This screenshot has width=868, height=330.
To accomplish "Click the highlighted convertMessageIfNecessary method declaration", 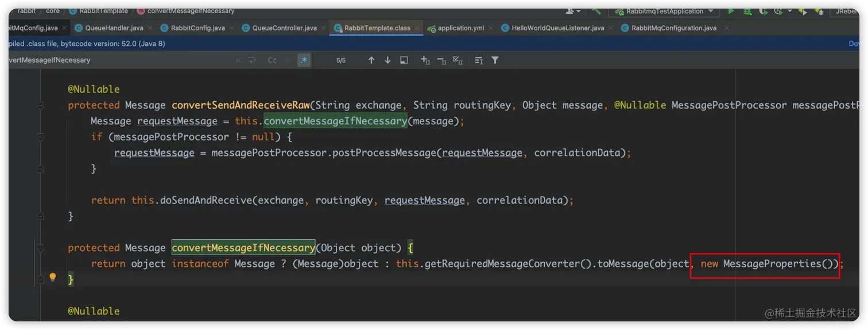I will [x=243, y=248].
